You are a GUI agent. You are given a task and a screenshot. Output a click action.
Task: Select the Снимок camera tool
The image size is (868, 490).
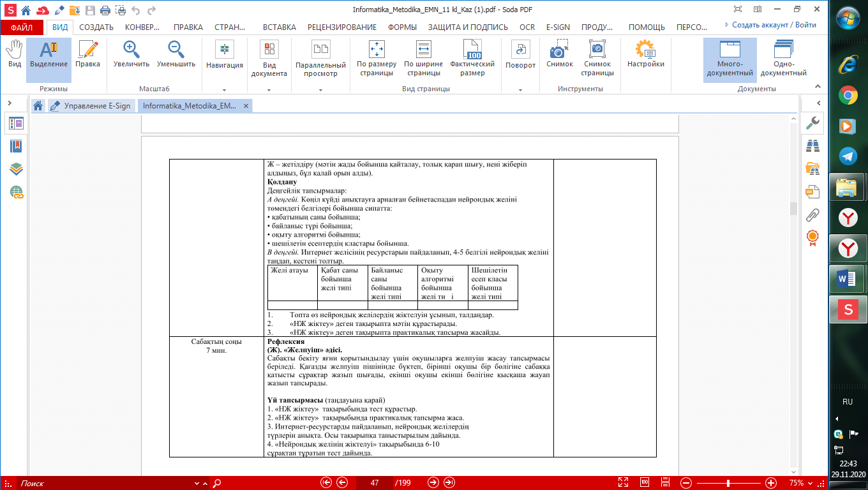coord(559,54)
